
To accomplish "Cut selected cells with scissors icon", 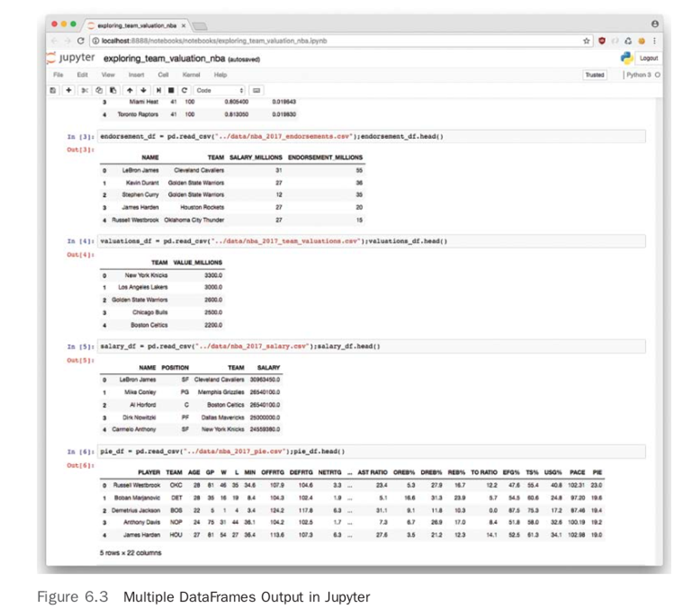I will (85, 90).
